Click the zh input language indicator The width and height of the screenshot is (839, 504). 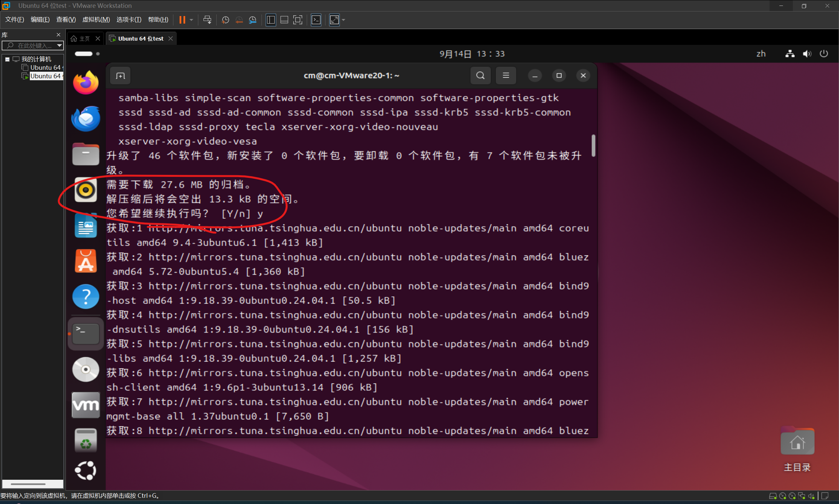(761, 54)
